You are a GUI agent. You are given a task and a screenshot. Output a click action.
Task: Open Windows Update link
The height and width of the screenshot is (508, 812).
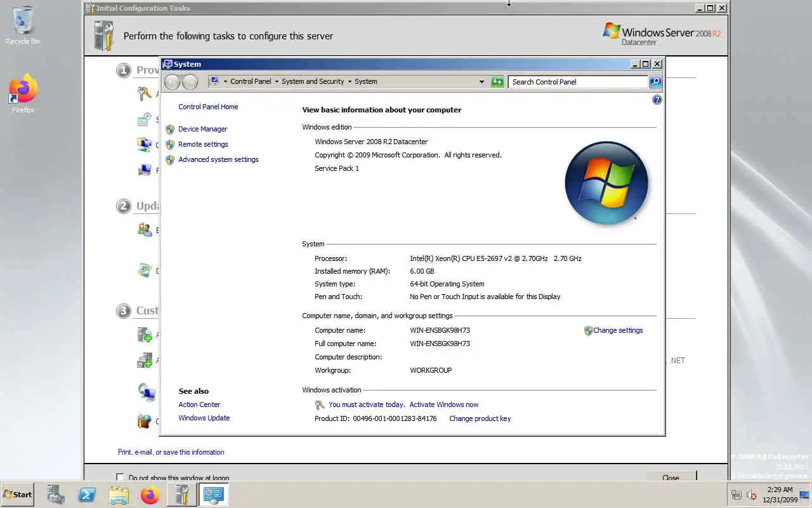coord(204,418)
